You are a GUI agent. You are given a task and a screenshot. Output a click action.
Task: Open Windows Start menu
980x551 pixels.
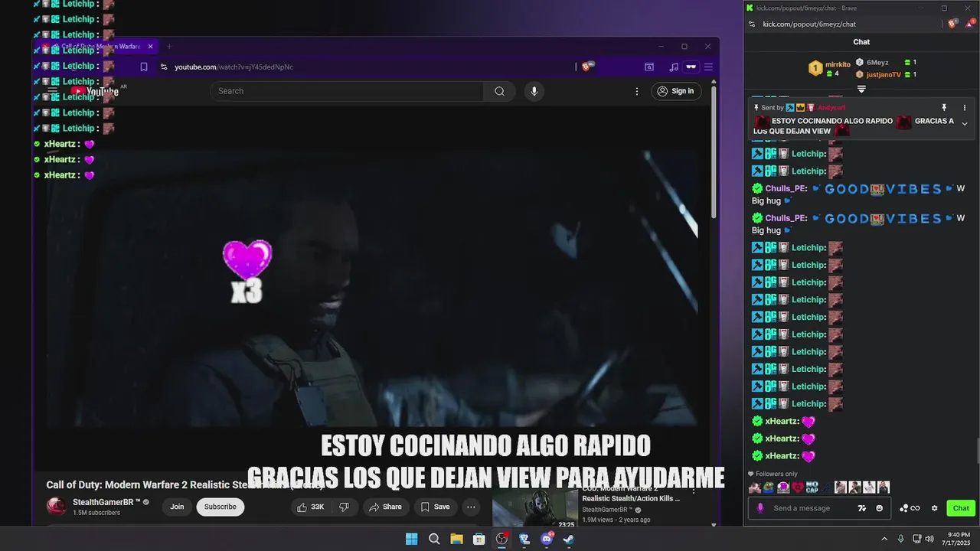(411, 539)
